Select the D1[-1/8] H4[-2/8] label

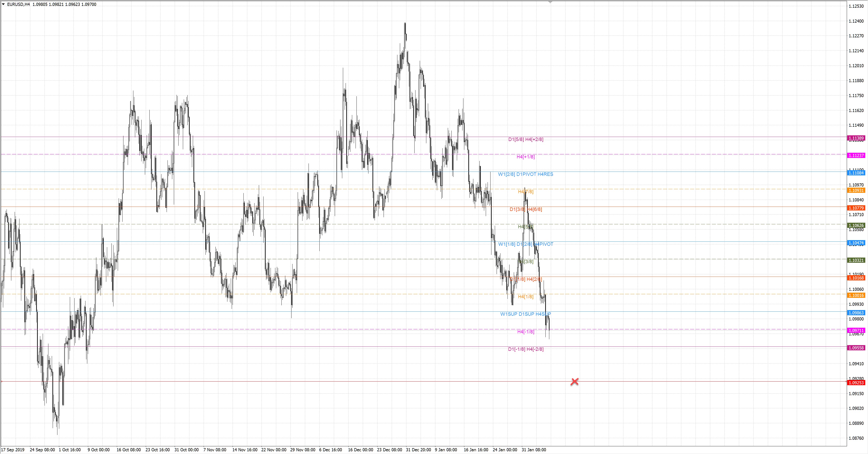[x=526, y=349]
